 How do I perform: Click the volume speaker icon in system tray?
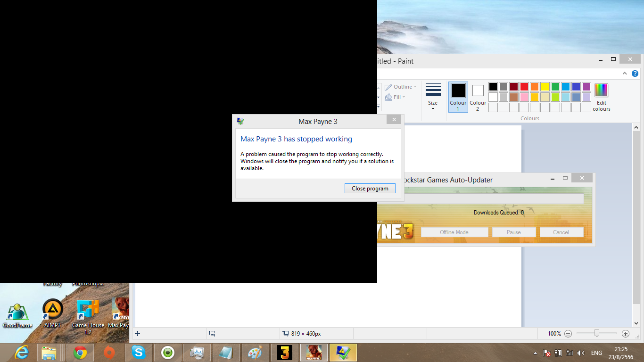tap(580, 353)
